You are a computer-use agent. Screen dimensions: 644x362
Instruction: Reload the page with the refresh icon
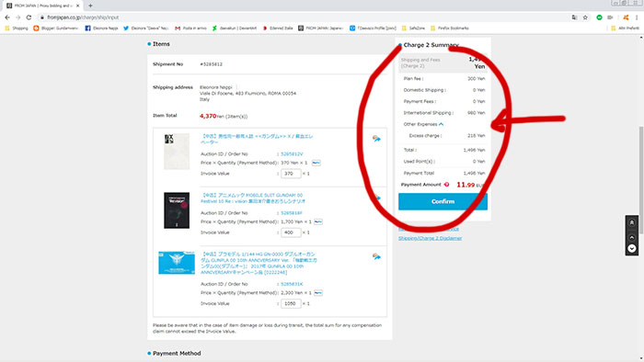pyautogui.click(x=29, y=17)
